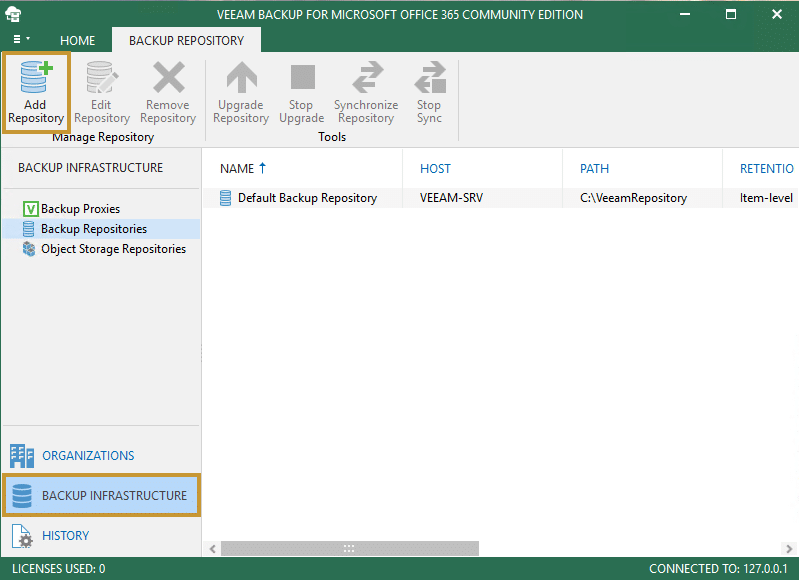This screenshot has width=799, height=580.
Task: Switch to the Home tab
Action: pyautogui.click(x=78, y=41)
